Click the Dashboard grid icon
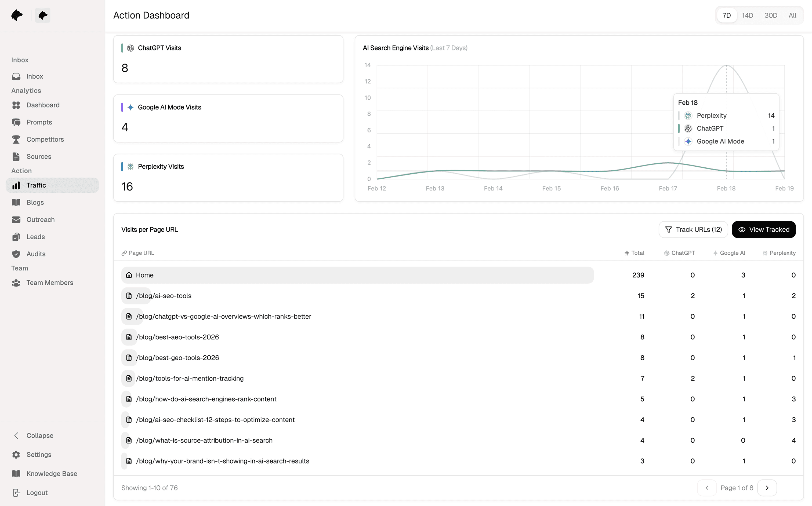The image size is (812, 506). click(x=16, y=105)
